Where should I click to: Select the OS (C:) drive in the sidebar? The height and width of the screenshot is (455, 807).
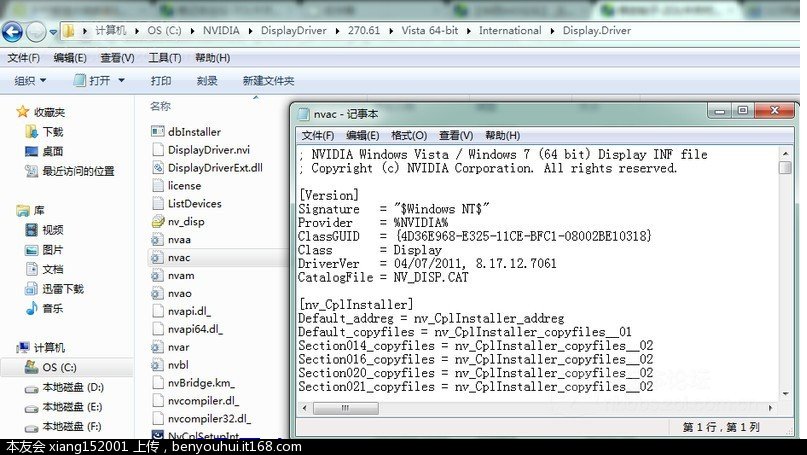point(59,368)
